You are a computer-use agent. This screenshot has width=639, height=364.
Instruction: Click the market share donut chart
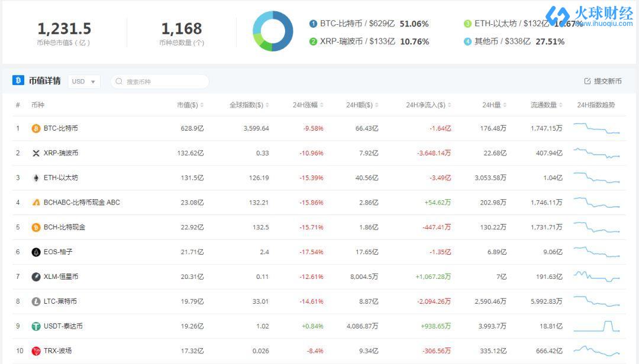pos(273,31)
